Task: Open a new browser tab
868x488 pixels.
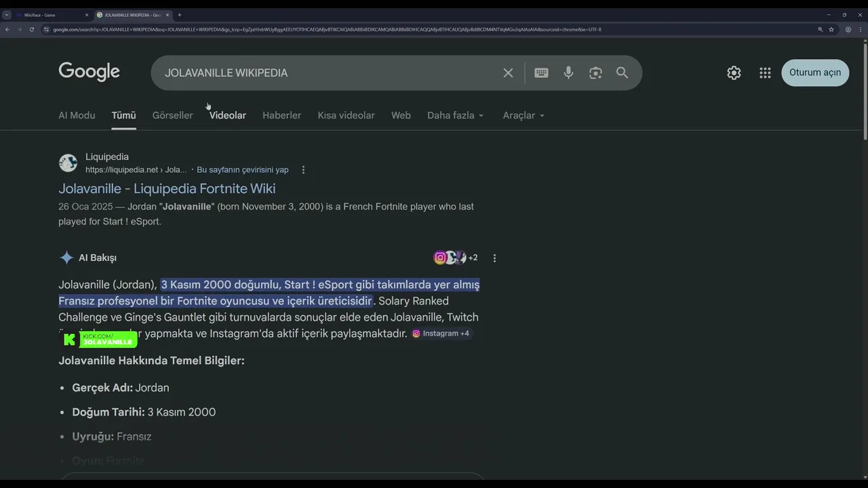Action: click(x=180, y=15)
